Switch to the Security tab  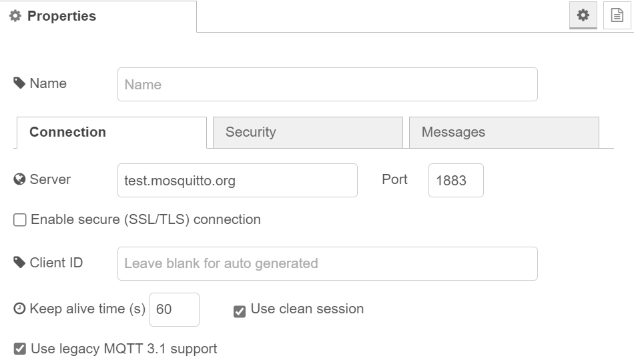pyautogui.click(x=308, y=132)
